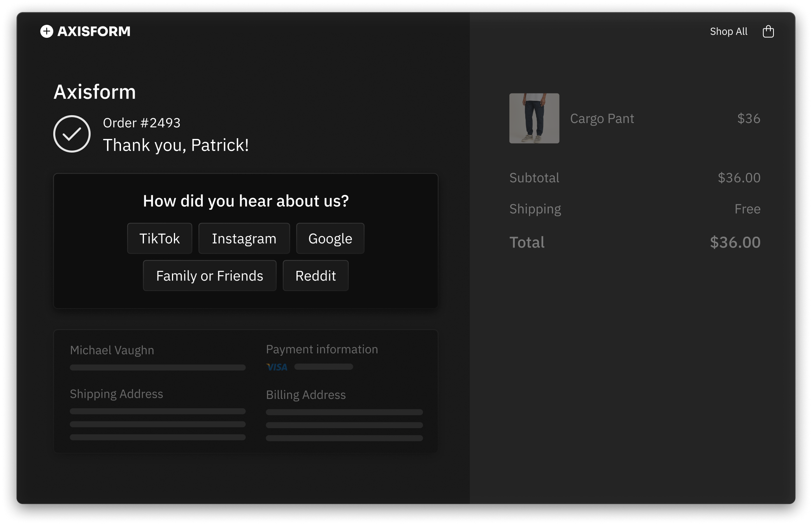This screenshot has height=525, width=812.
Task: Open the Shop All link
Action: 728,31
